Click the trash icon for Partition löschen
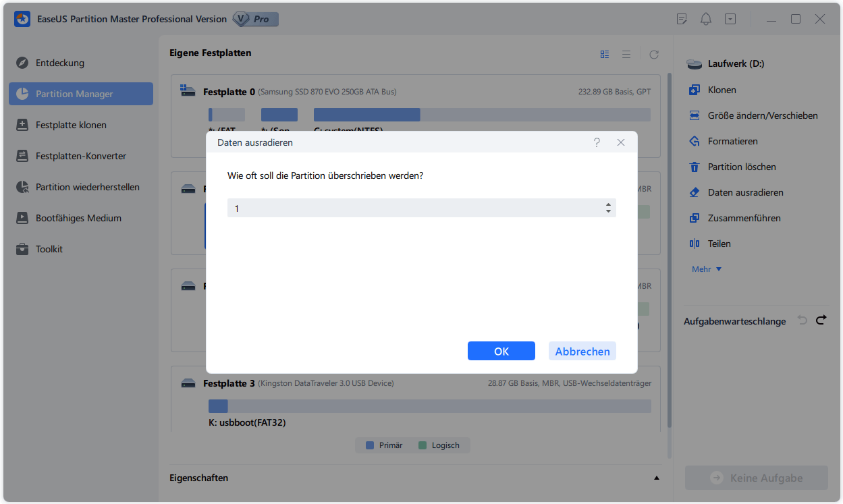The width and height of the screenshot is (843, 504). point(695,167)
